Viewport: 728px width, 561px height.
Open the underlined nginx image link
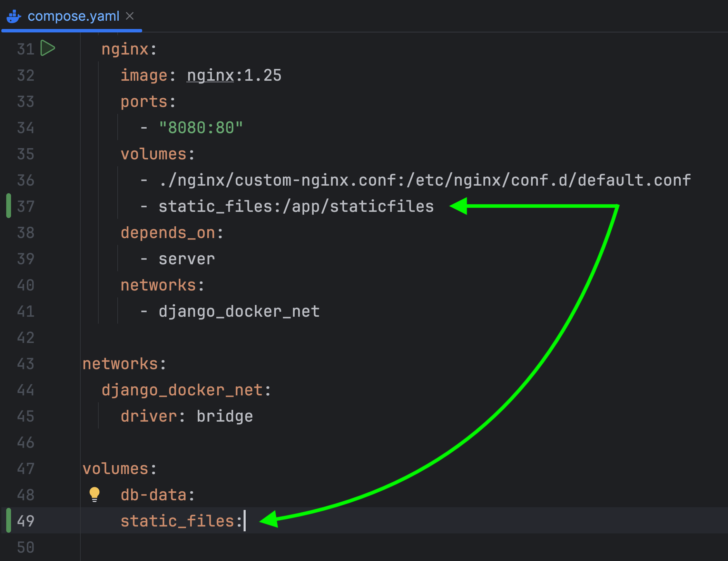point(210,76)
